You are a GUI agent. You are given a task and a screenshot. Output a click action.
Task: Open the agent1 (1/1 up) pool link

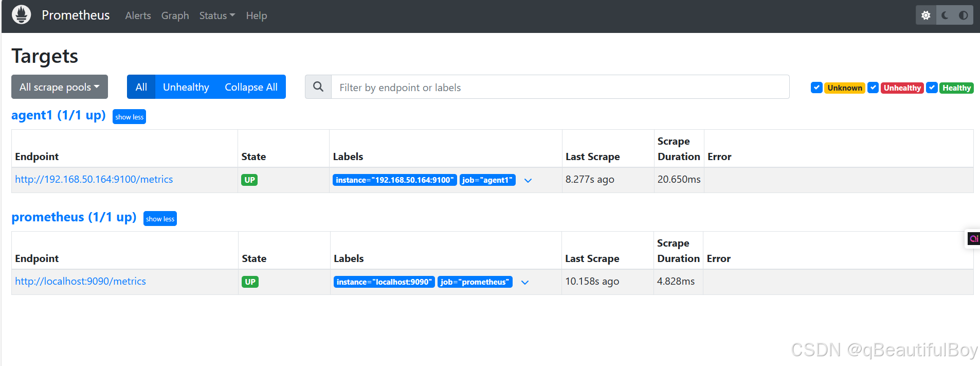(59, 115)
